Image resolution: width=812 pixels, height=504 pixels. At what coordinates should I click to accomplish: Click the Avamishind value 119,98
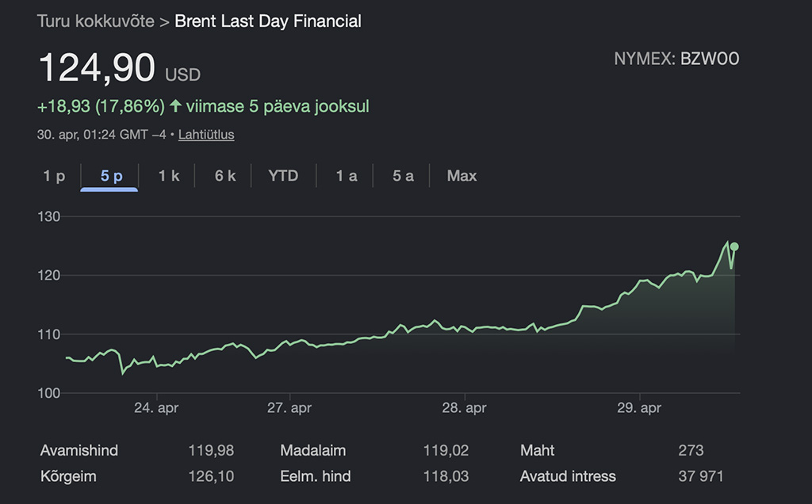click(x=211, y=451)
